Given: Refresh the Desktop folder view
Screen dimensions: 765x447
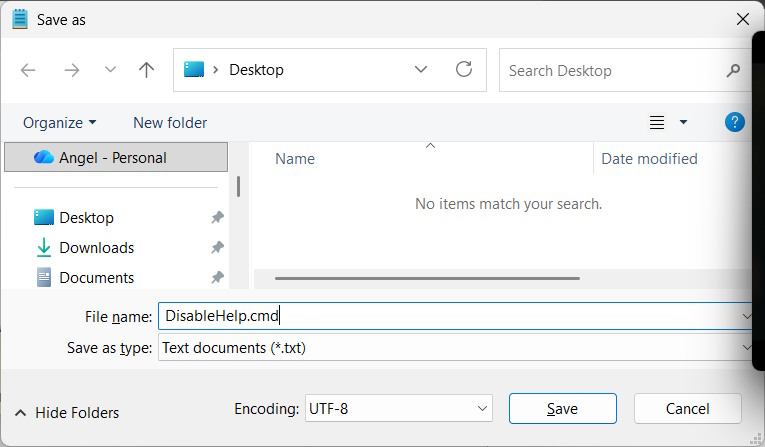Looking at the screenshot, I should click(x=464, y=69).
